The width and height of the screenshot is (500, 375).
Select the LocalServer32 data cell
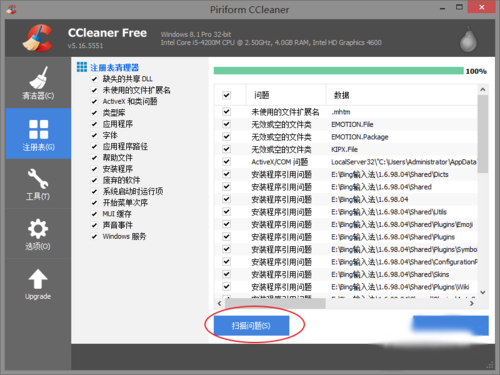pyautogui.click(x=404, y=162)
